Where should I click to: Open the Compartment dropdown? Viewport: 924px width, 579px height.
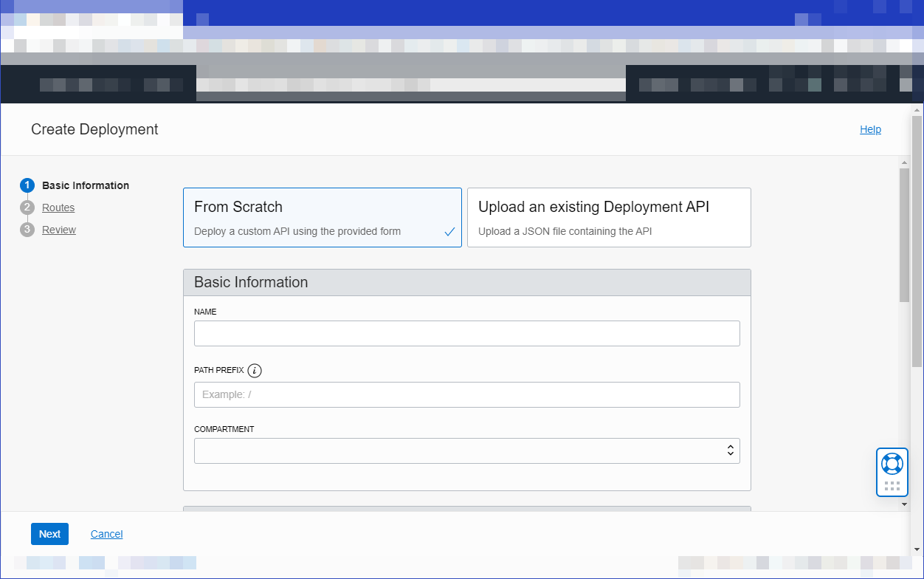467,450
